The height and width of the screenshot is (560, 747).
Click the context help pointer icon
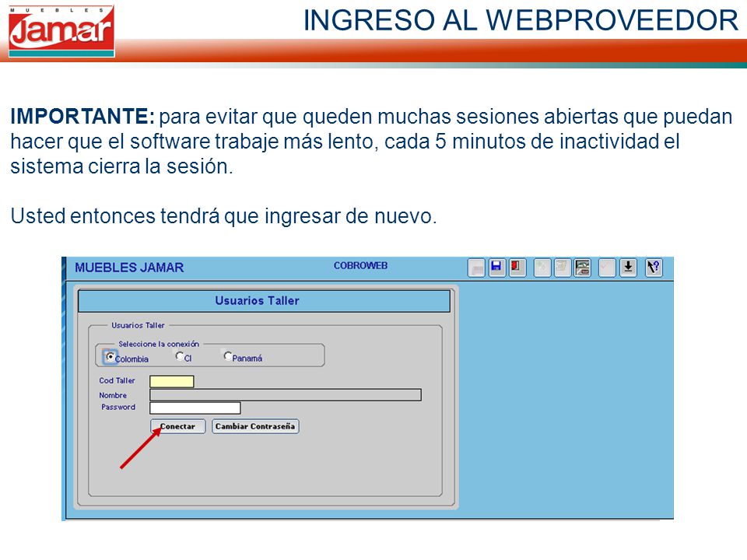pos(653,267)
